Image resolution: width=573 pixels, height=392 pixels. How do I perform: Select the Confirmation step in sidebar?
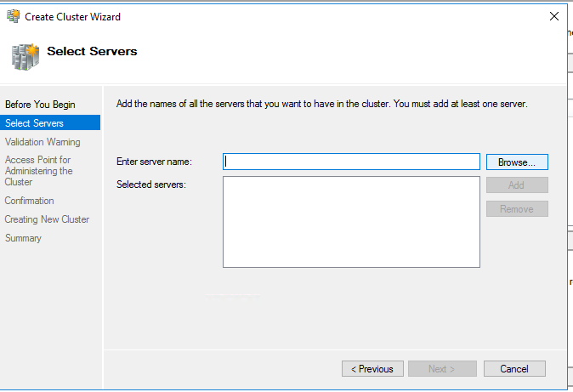[x=29, y=201]
